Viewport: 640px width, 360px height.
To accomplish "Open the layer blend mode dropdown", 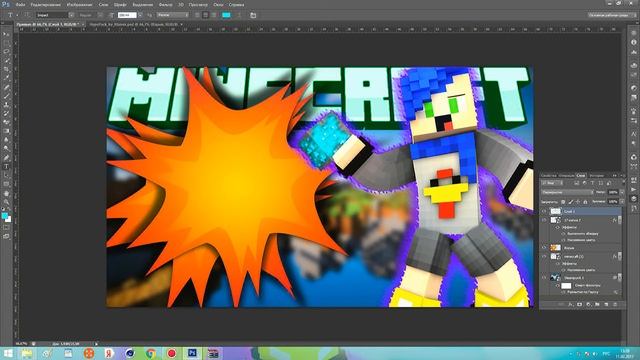I will 567,192.
